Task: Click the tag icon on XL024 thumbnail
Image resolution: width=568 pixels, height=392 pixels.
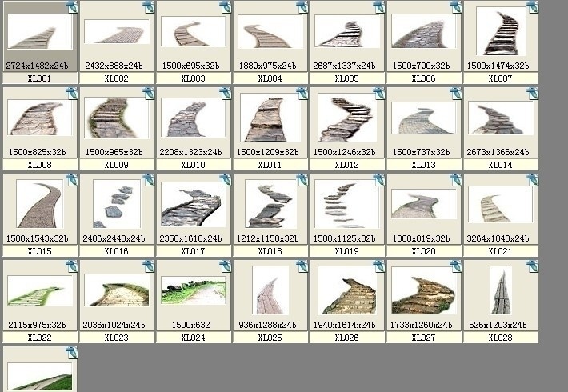Action: (x=226, y=266)
